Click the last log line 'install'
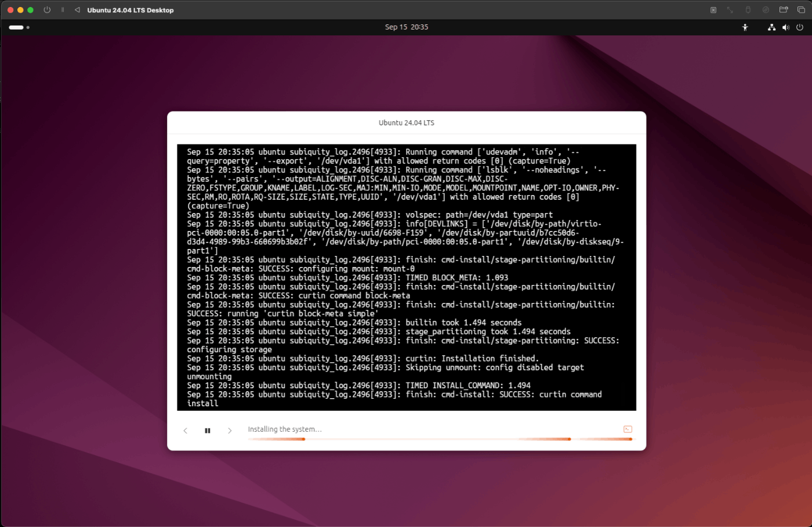 pos(202,404)
